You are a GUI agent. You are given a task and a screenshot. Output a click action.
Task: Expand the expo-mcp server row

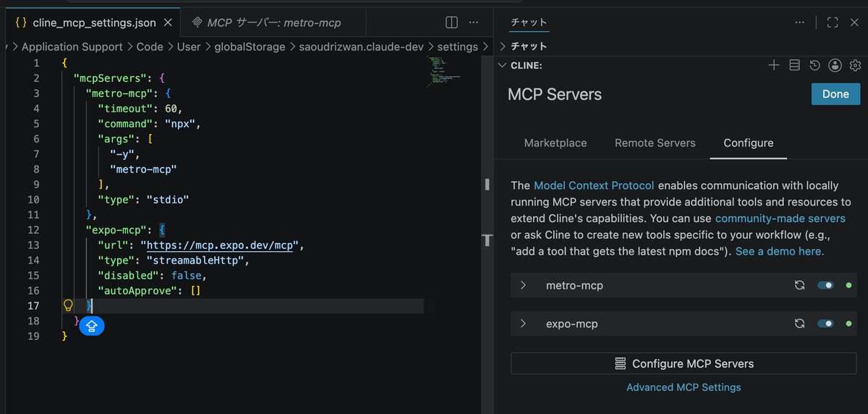(x=523, y=324)
